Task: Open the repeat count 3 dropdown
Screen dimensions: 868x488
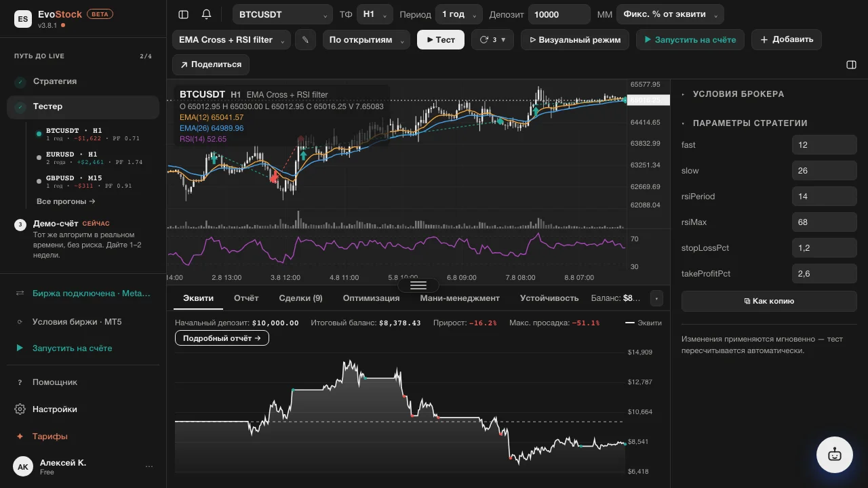Action: [492, 40]
